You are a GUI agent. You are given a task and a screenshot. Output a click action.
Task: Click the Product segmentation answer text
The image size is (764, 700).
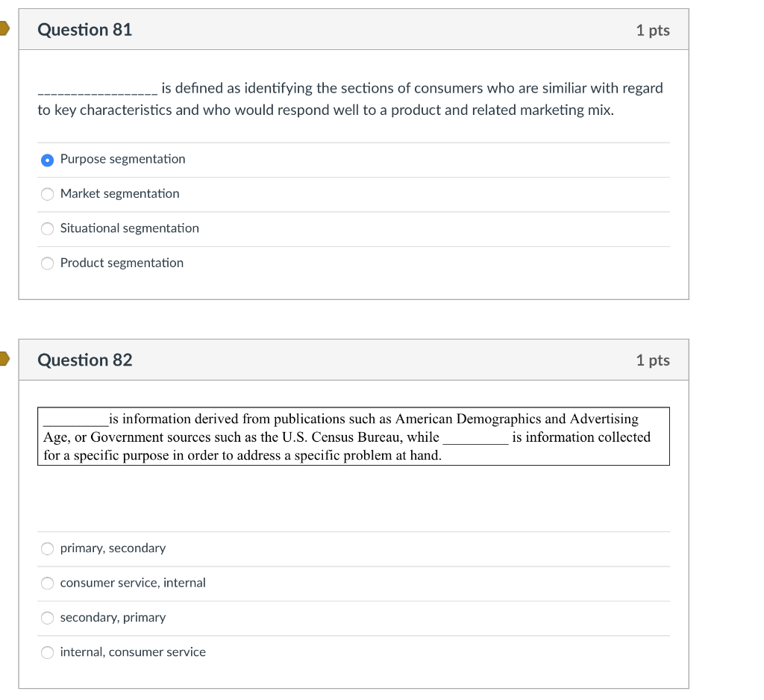pyautogui.click(x=122, y=263)
